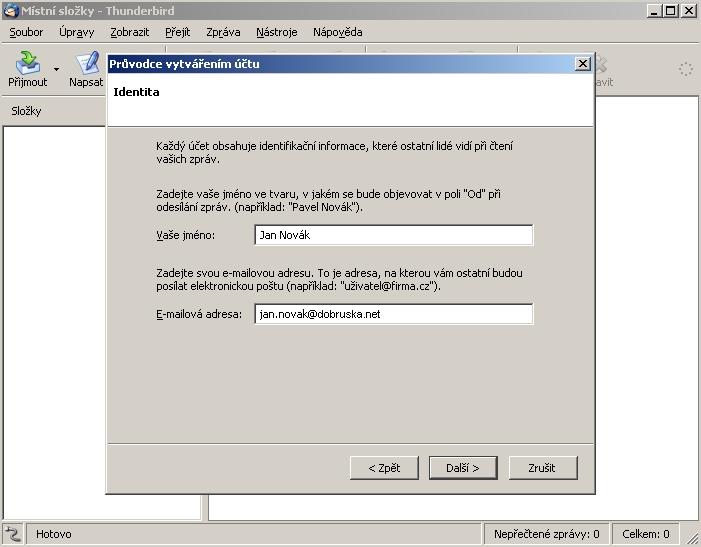Open the Zpráva menu

223,32
